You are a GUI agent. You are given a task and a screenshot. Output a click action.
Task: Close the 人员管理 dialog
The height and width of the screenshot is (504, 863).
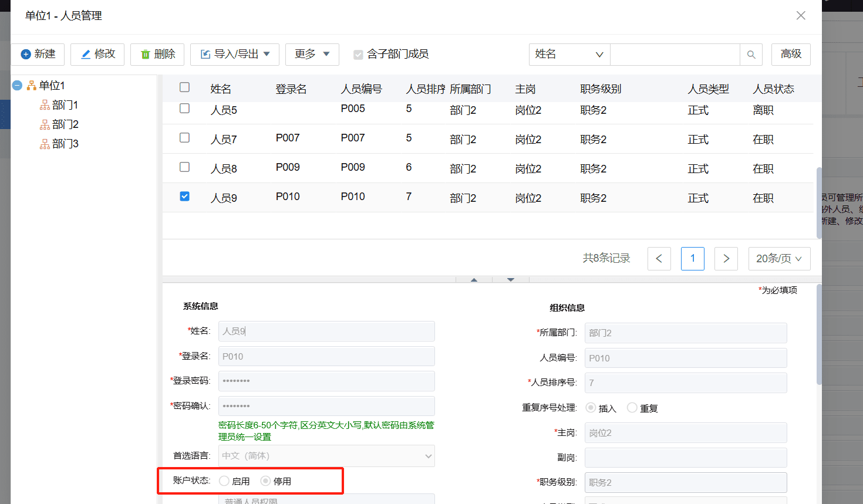(x=801, y=16)
